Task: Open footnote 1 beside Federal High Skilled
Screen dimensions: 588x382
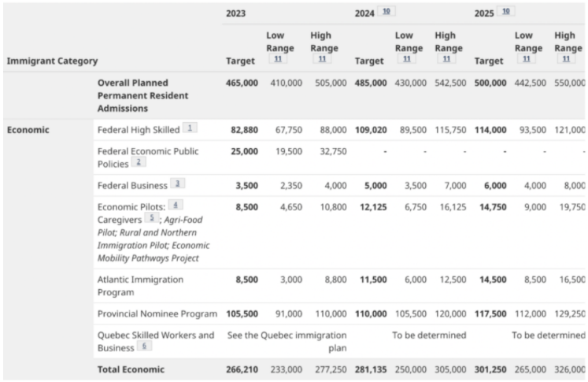Action: (x=190, y=128)
